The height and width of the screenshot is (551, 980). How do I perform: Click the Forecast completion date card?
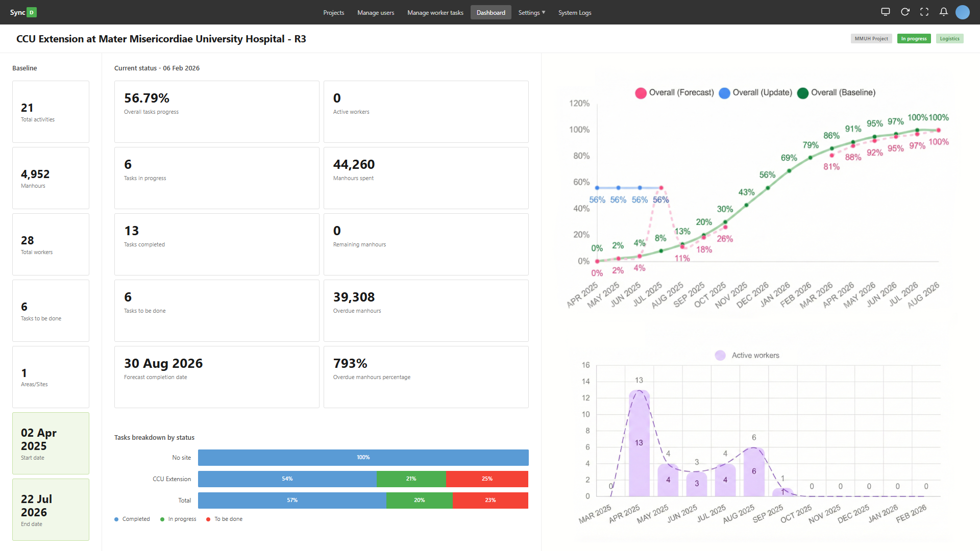coord(216,377)
